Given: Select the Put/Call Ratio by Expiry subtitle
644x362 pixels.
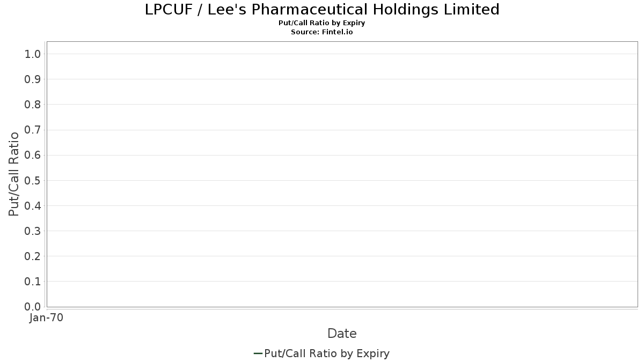Looking at the screenshot, I should [x=322, y=23].
